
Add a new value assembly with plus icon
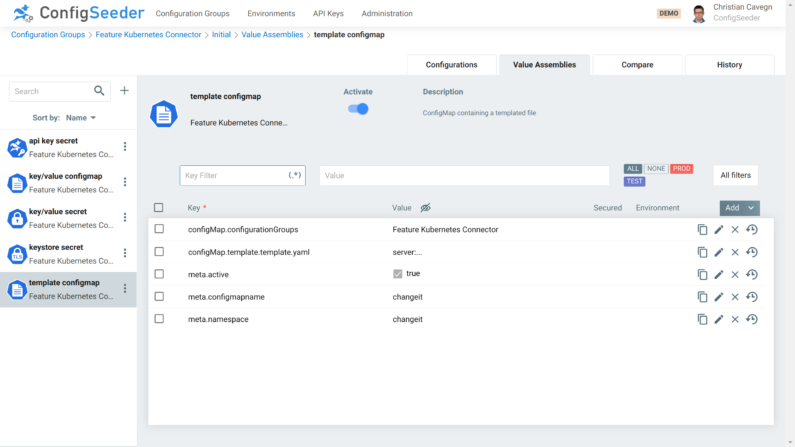[x=124, y=91]
